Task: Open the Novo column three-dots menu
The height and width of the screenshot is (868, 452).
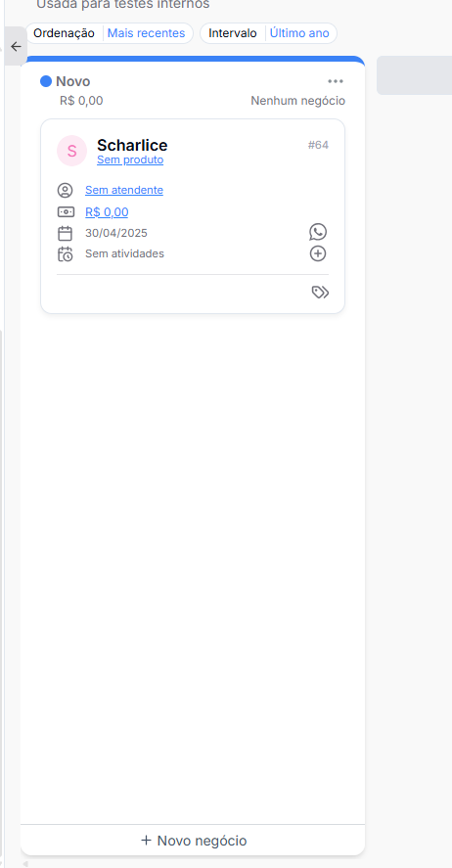Action: [336, 81]
